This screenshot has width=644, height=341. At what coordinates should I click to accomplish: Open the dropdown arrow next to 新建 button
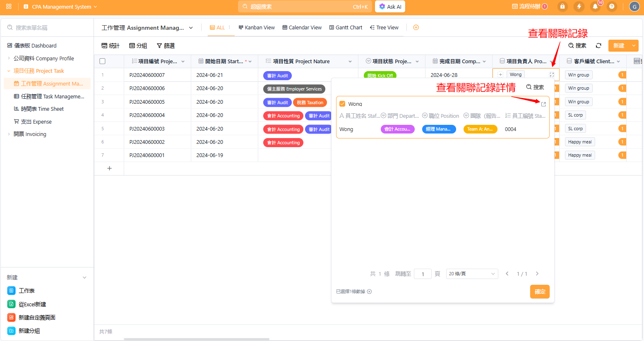pos(633,45)
